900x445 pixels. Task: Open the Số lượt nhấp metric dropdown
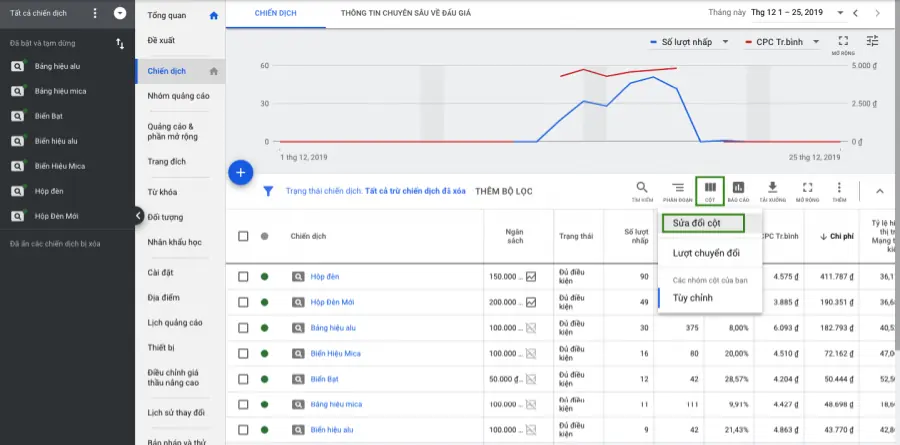[x=690, y=42]
